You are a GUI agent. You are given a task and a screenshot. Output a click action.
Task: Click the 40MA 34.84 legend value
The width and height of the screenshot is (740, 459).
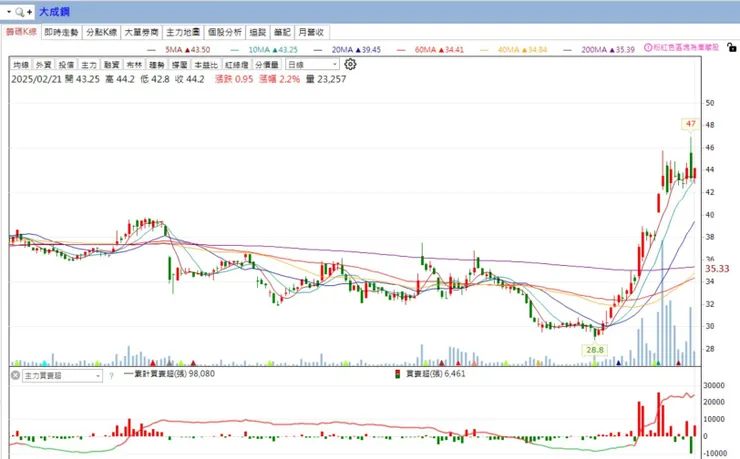click(x=522, y=50)
